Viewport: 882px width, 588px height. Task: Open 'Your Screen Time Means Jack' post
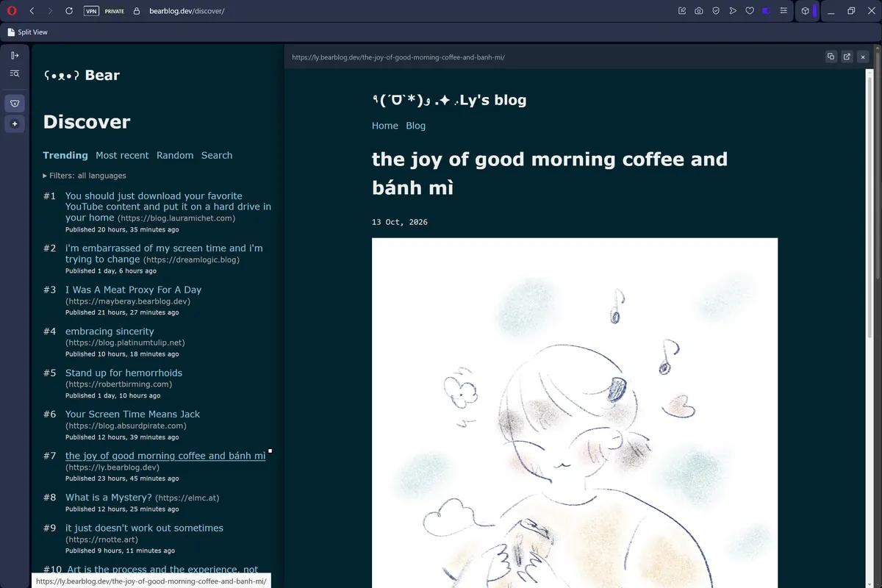[x=132, y=414]
